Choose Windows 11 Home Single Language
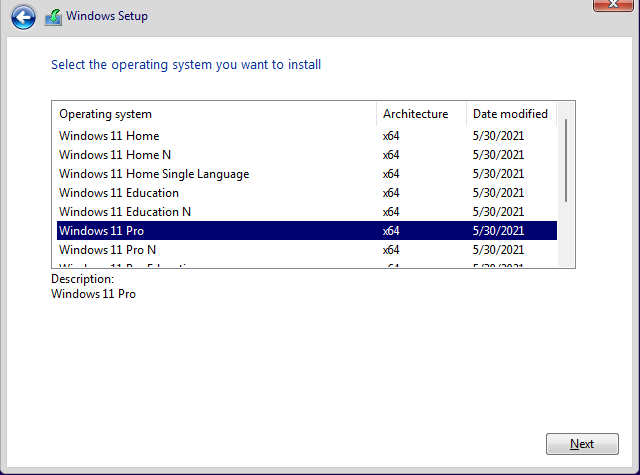Image resolution: width=640 pixels, height=475 pixels. tap(154, 174)
